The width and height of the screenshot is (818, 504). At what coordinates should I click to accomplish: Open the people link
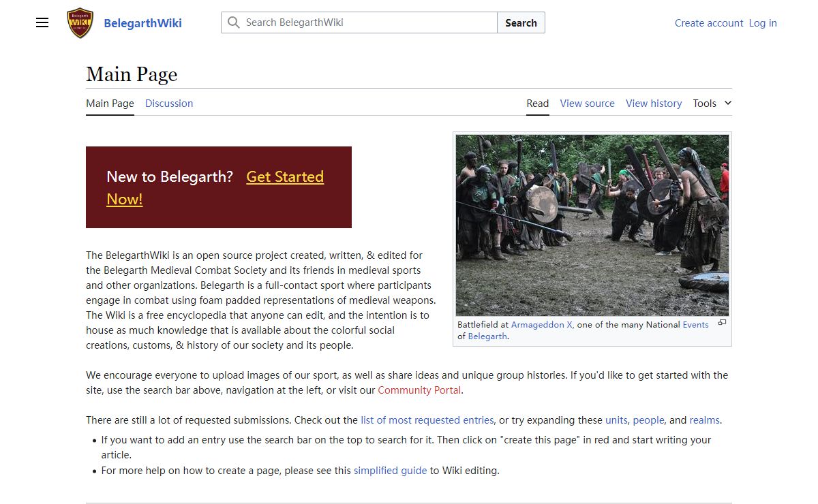click(648, 420)
